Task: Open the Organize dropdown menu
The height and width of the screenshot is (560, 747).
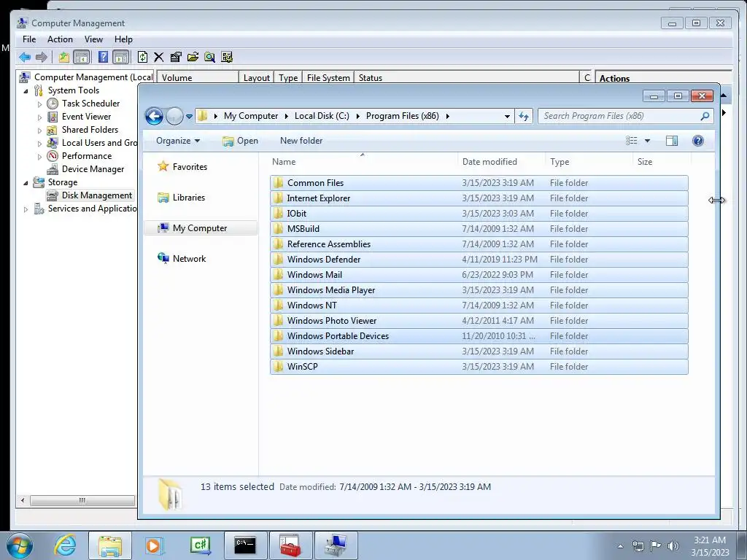Action: (178, 141)
